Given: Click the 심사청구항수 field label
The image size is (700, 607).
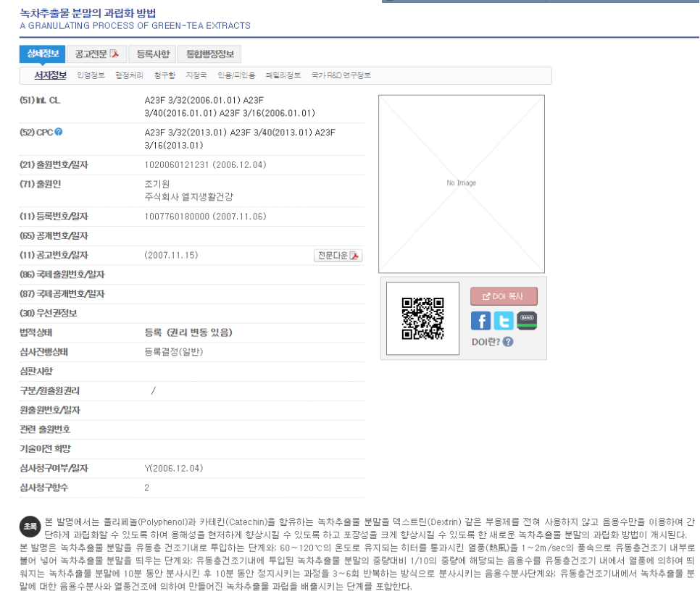Looking at the screenshot, I should [43, 487].
